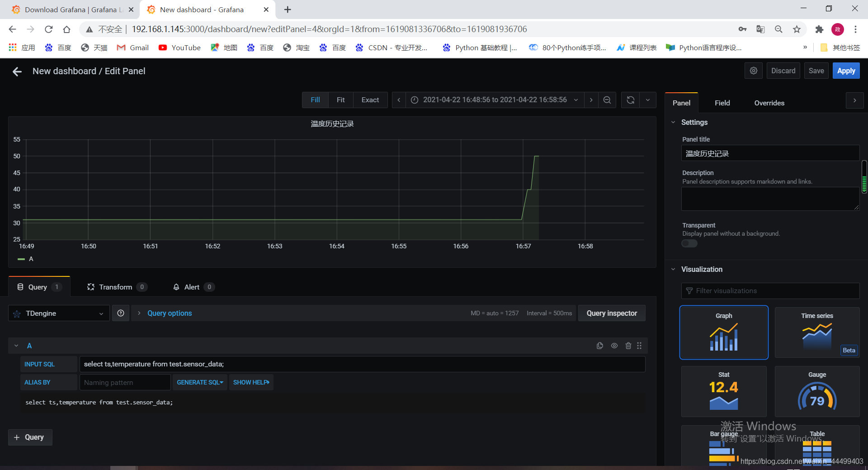Open browser home page icon

click(67, 29)
